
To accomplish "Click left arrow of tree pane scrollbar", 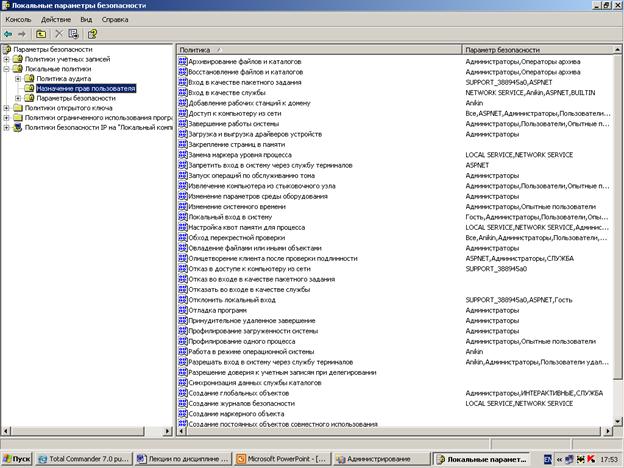I will (6, 431).
